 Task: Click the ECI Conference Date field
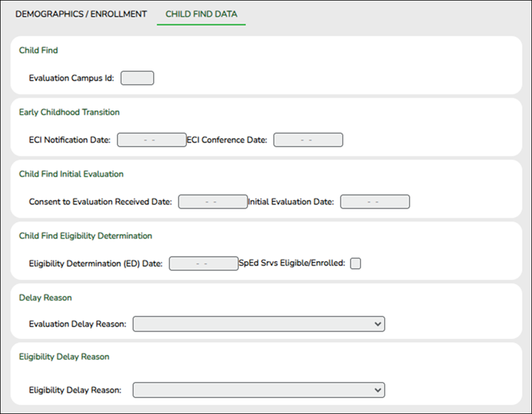pyautogui.click(x=308, y=140)
